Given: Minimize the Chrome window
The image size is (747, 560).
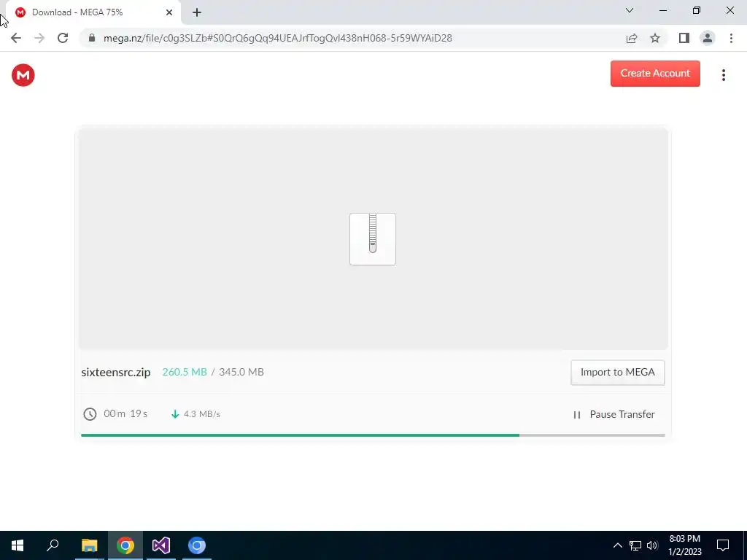Looking at the screenshot, I should pos(662,10).
